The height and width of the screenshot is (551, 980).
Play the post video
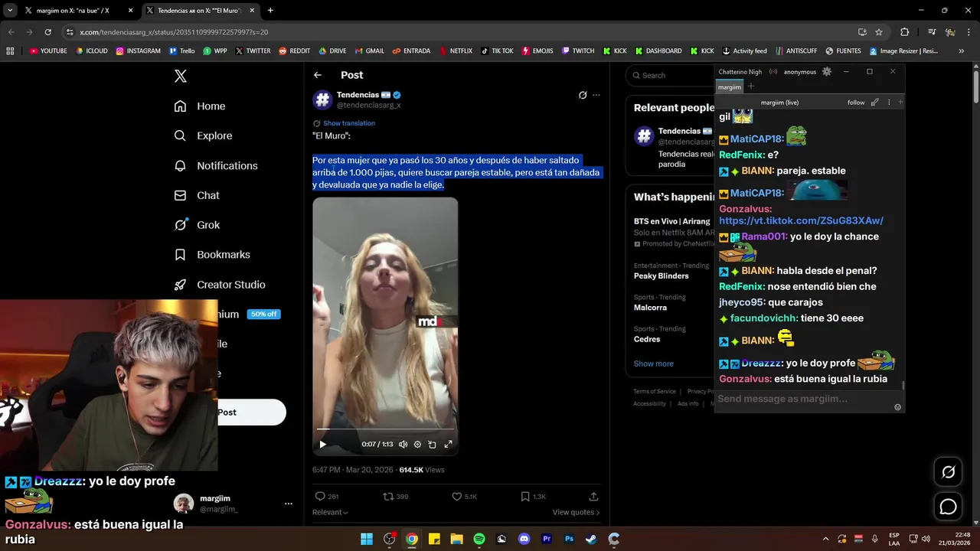[x=322, y=444]
